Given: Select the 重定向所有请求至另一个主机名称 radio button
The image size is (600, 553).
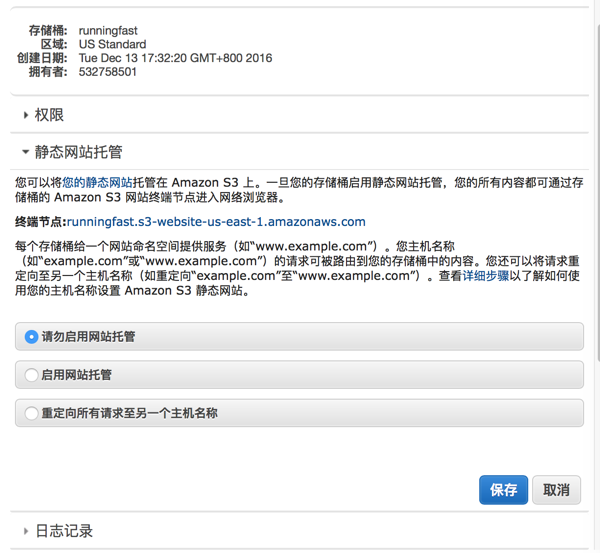Looking at the screenshot, I should coord(31,413).
